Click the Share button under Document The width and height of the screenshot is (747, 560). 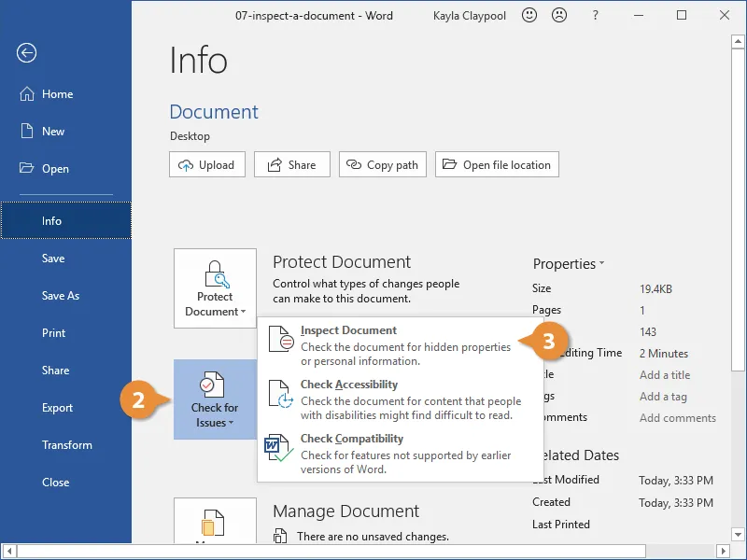point(291,165)
